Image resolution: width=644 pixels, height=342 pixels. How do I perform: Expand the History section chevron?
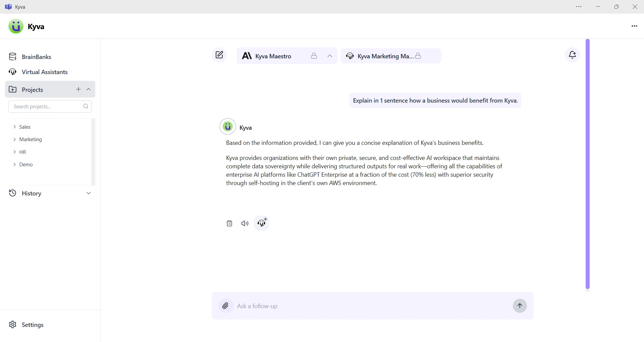89,193
